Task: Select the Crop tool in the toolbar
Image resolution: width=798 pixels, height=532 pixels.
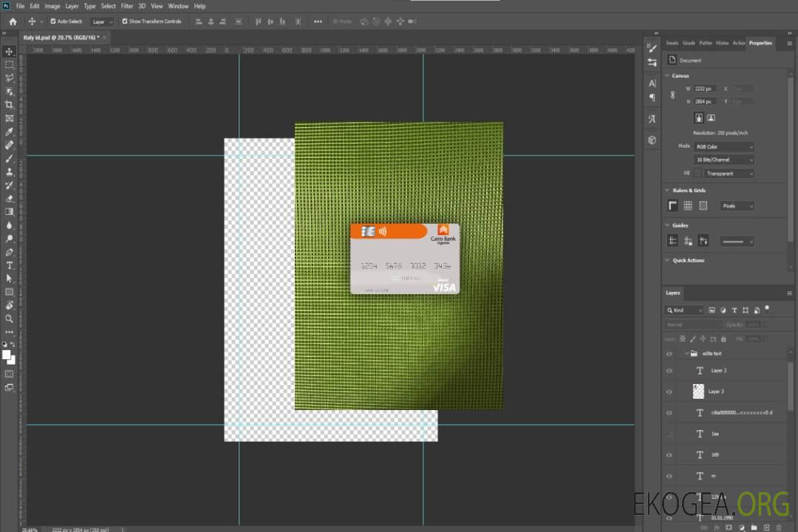Action: point(10,105)
